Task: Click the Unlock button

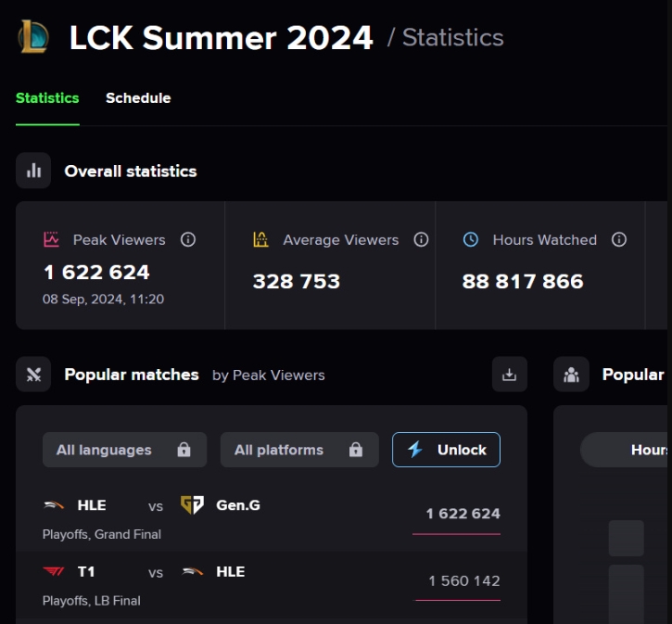Action: coord(446,450)
